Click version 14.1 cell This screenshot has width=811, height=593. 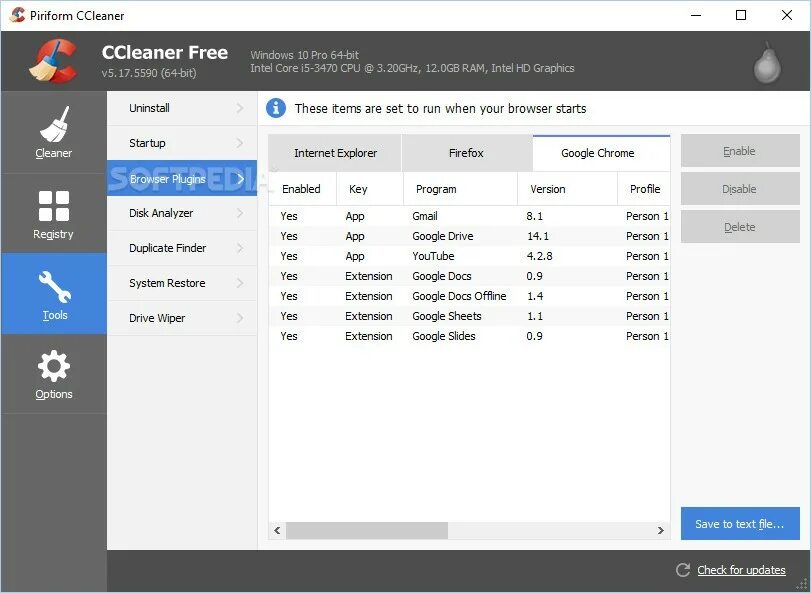538,236
